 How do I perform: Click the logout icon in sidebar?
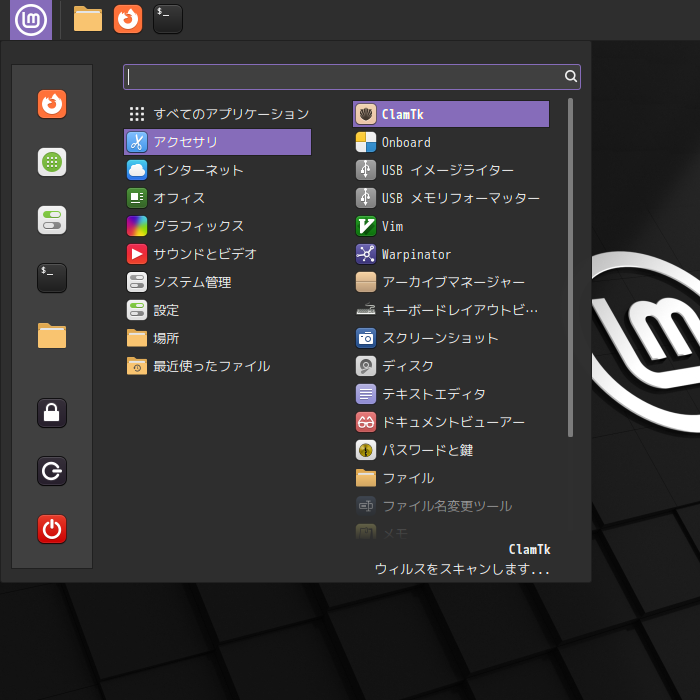(52, 470)
